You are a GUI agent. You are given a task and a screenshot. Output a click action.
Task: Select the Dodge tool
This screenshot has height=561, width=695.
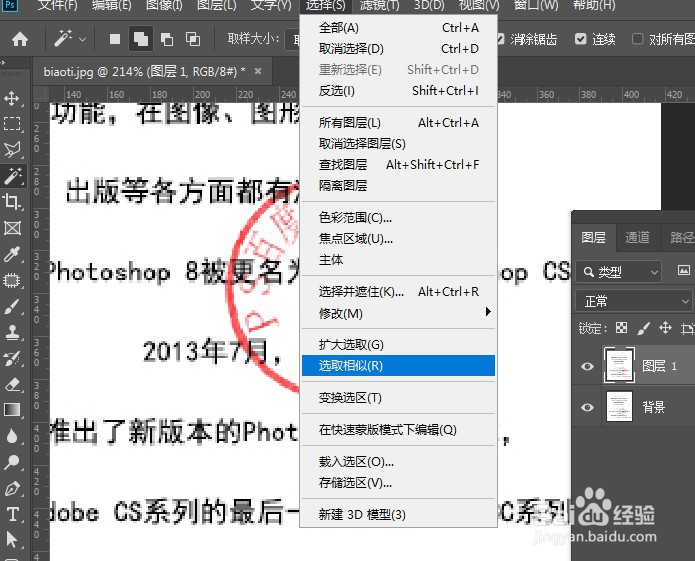tap(12, 463)
